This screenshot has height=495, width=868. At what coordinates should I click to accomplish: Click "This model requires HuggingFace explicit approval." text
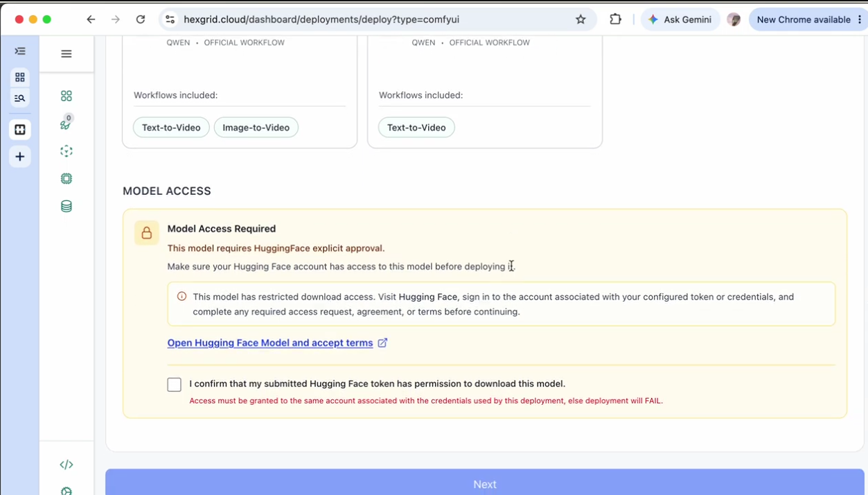pos(276,248)
